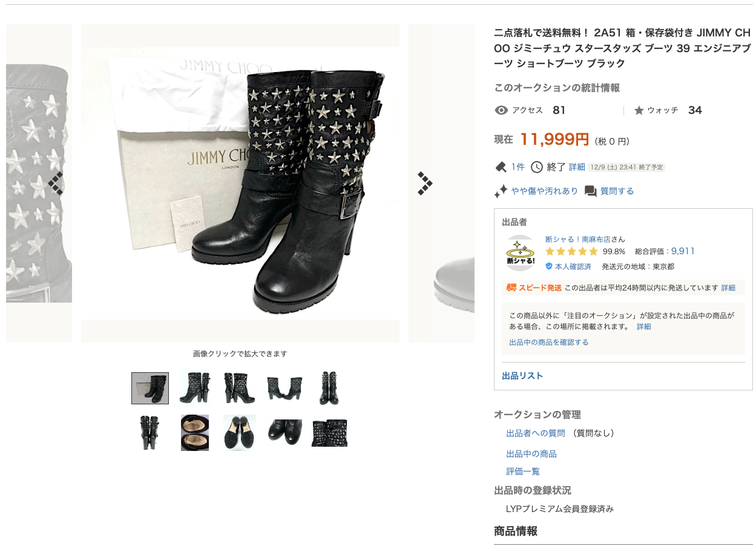
Task: Select the boot soles thumbnail
Action: 240,432
